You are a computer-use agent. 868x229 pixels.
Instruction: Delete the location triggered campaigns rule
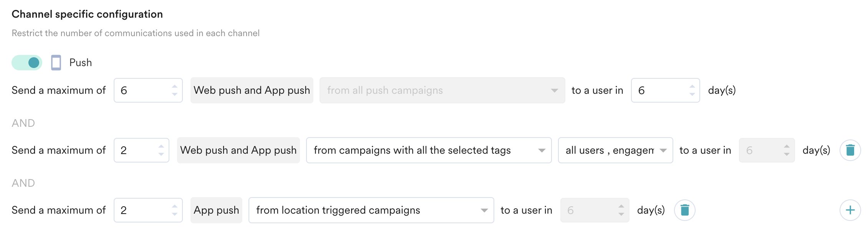[x=684, y=210]
